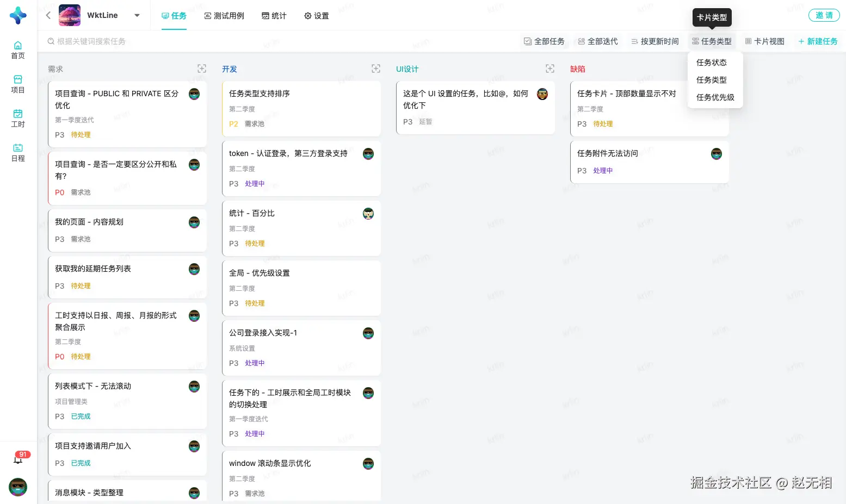Click assignee avatar on 任务附件无法访问 card
The image size is (846, 504).
tap(717, 154)
